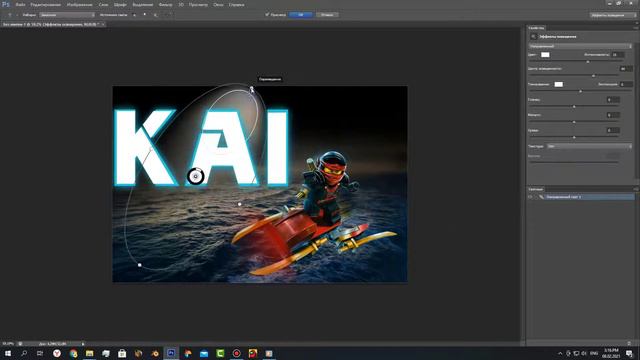Open the Windows notification center
The height and width of the screenshot is (360, 640).
pyautogui.click(x=629, y=353)
